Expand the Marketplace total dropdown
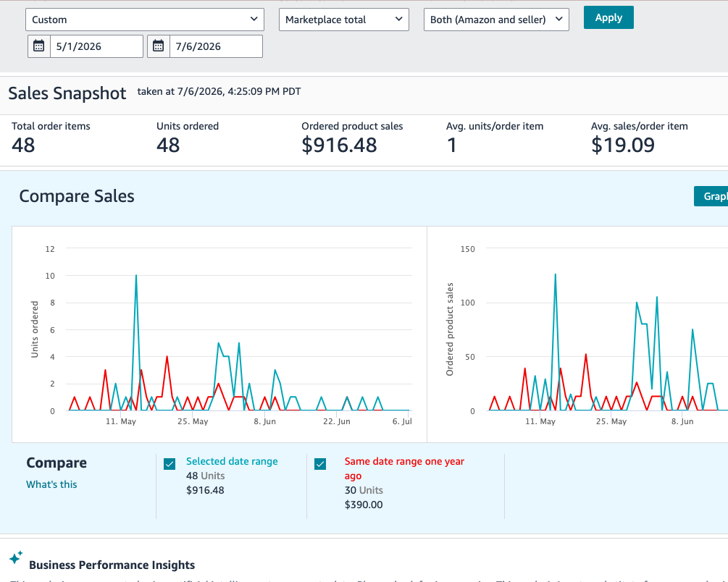The width and height of the screenshot is (728, 582). 343,20
